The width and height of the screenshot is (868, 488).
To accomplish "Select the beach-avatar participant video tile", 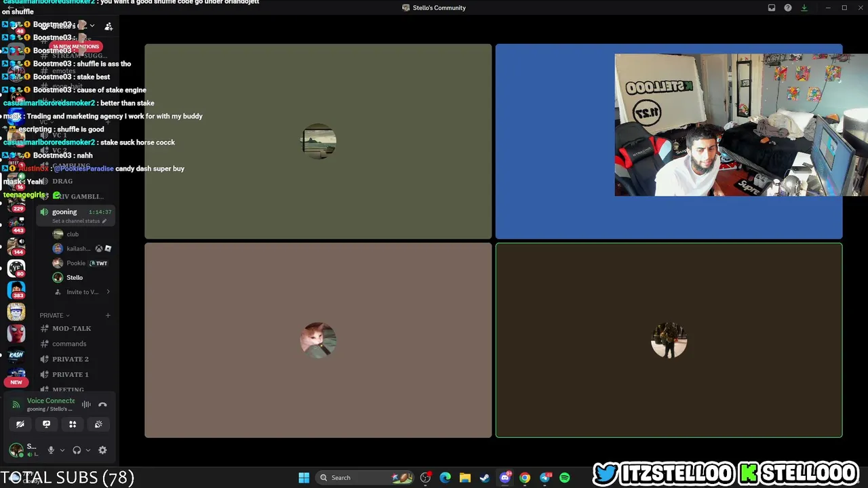I will coord(318,142).
